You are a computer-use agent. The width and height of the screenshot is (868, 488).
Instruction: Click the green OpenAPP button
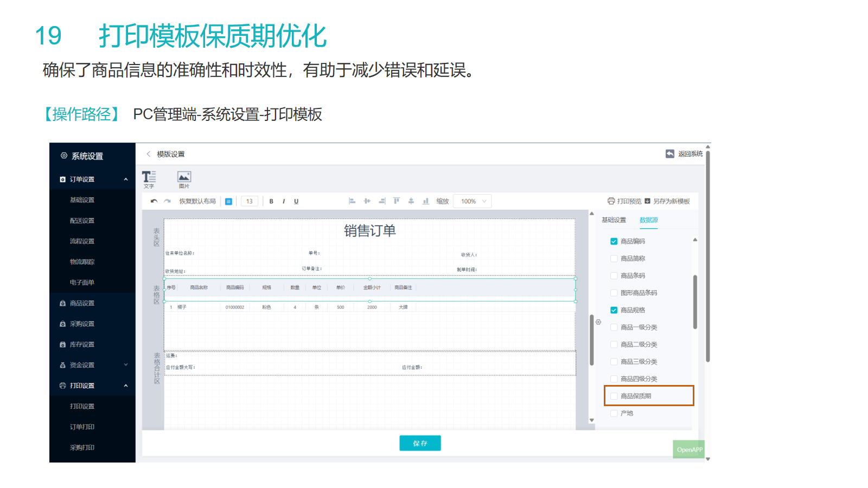pyautogui.click(x=689, y=450)
